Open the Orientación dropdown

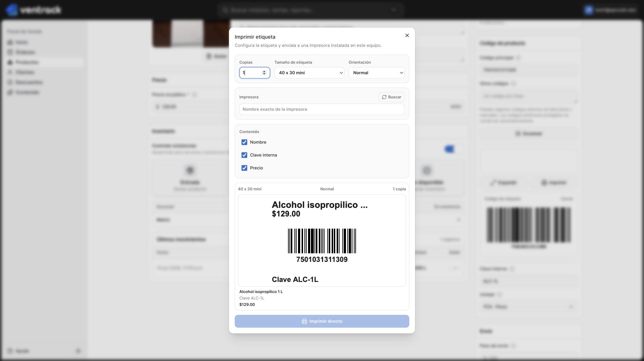pos(376,73)
